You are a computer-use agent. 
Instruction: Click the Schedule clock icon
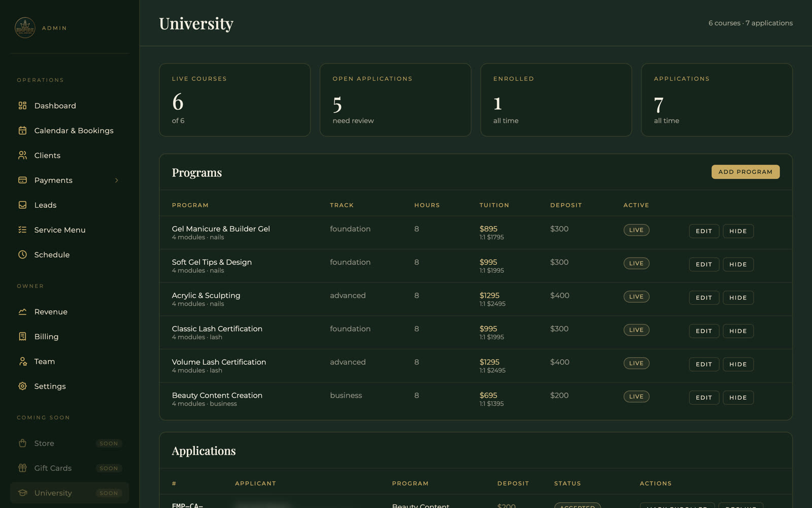(22, 255)
